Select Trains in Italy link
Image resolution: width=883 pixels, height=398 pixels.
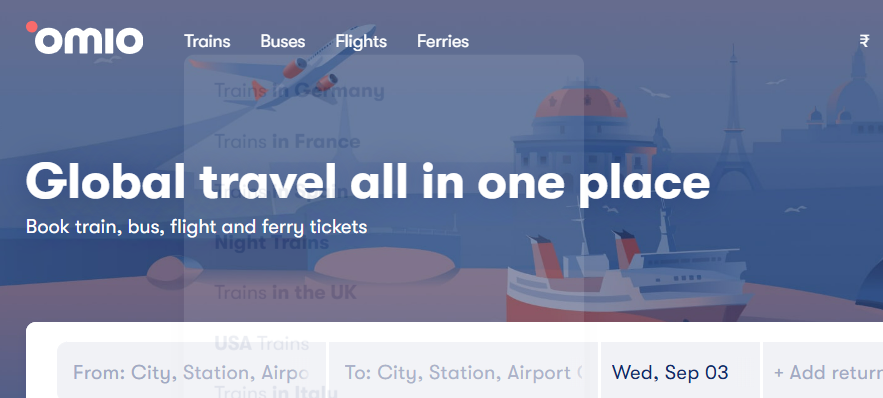pos(276,390)
